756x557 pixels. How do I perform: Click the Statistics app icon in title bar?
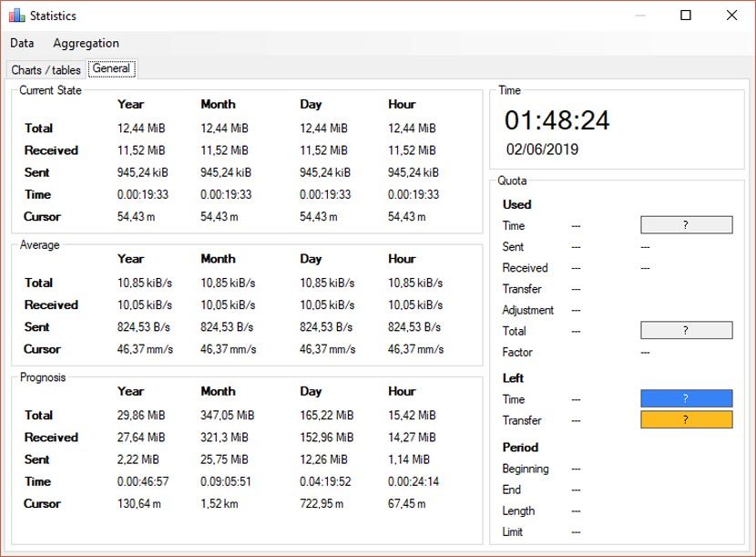[17, 15]
